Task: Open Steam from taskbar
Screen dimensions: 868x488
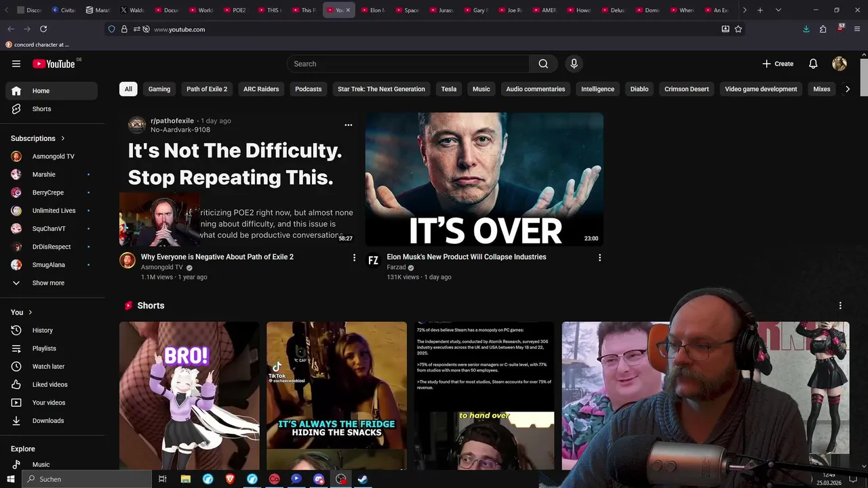Action: click(363, 479)
